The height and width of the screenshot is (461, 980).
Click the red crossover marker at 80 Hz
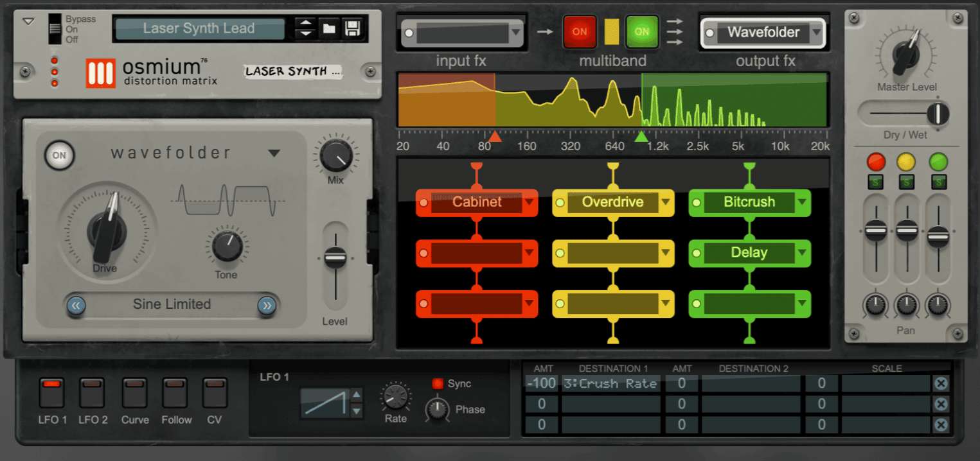click(494, 137)
